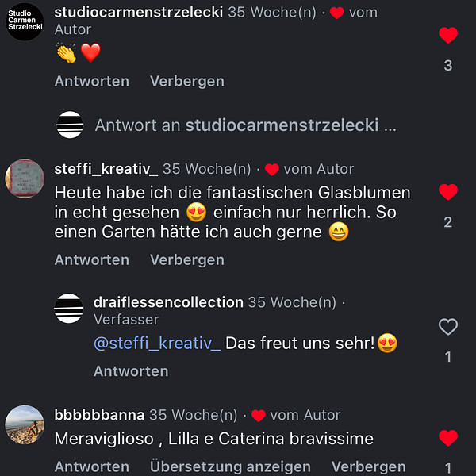The width and height of the screenshot is (476, 476).
Task: Open draiflessencollection striped avatar in reply
Action: tap(69, 309)
